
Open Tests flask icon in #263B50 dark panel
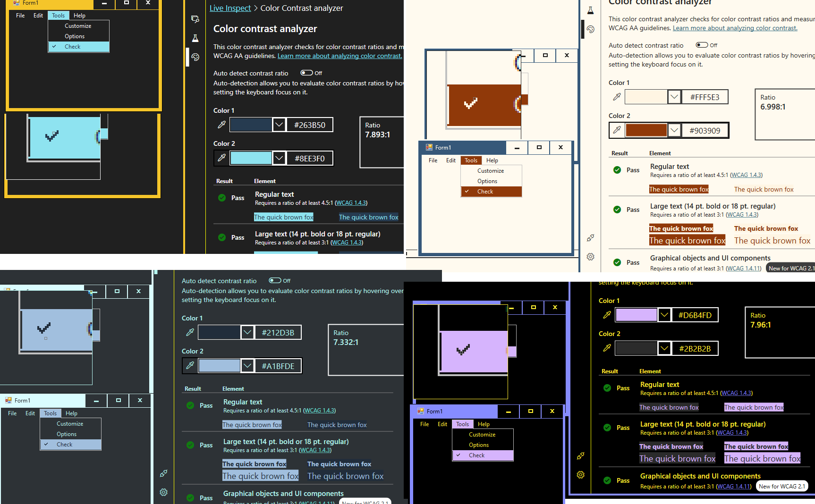coord(195,38)
